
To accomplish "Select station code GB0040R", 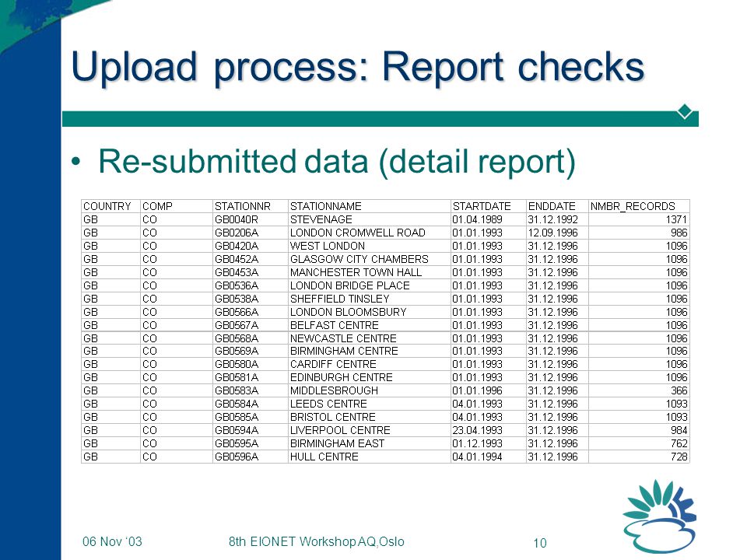I will pos(237,219).
